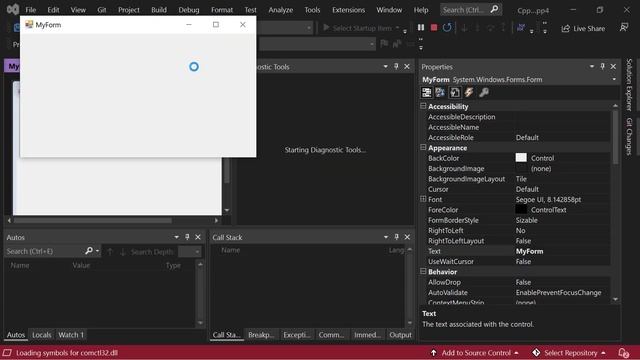
Task: Open the Search Depth dropdown in Autos
Action: [190, 252]
